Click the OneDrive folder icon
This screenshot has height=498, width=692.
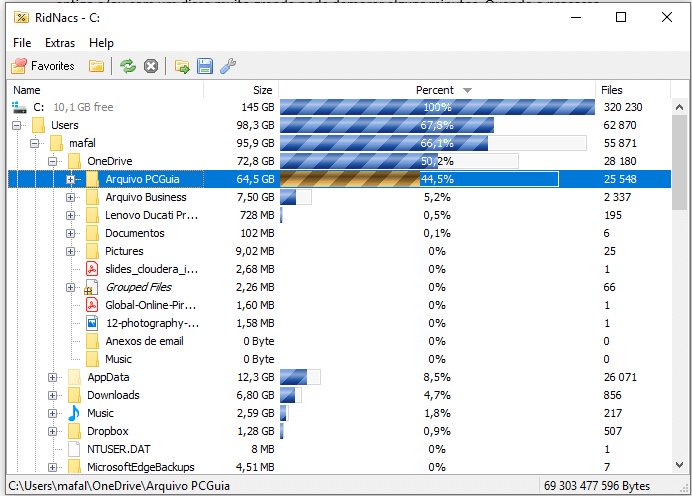coord(75,161)
